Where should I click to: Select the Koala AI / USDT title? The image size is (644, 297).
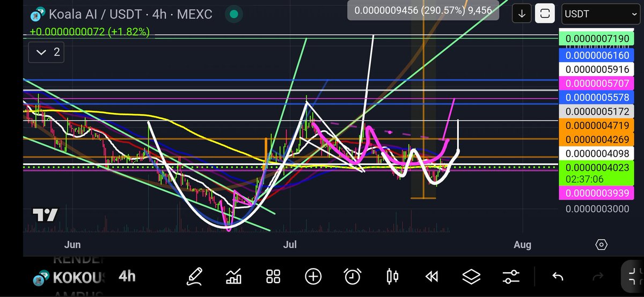[91, 14]
